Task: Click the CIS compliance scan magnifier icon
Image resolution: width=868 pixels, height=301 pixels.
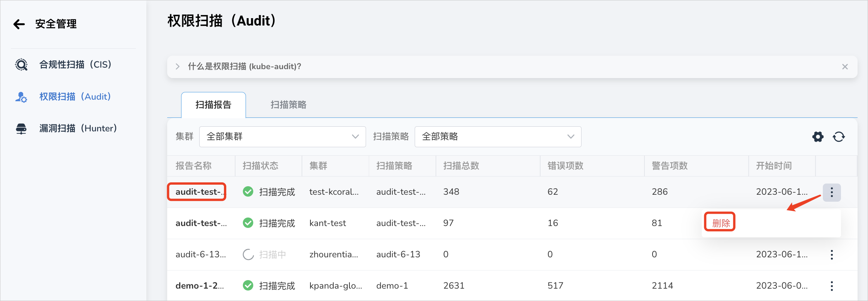Action: pos(21,65)
